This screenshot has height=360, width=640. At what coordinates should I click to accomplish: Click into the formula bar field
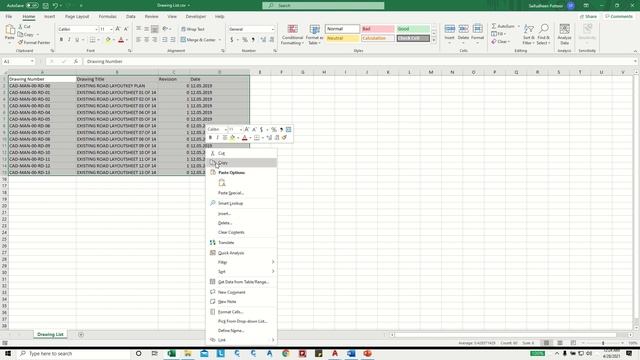pos(359,61)
